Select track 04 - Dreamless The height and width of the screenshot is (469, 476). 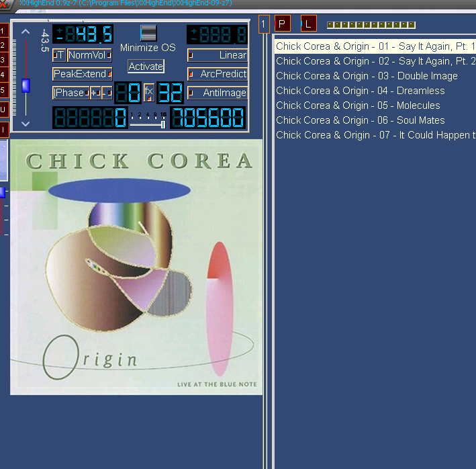pyautogui.click(x=375, y=91)
